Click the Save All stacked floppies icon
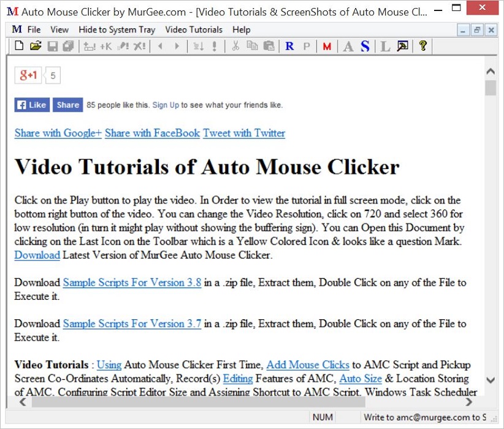 68,47
